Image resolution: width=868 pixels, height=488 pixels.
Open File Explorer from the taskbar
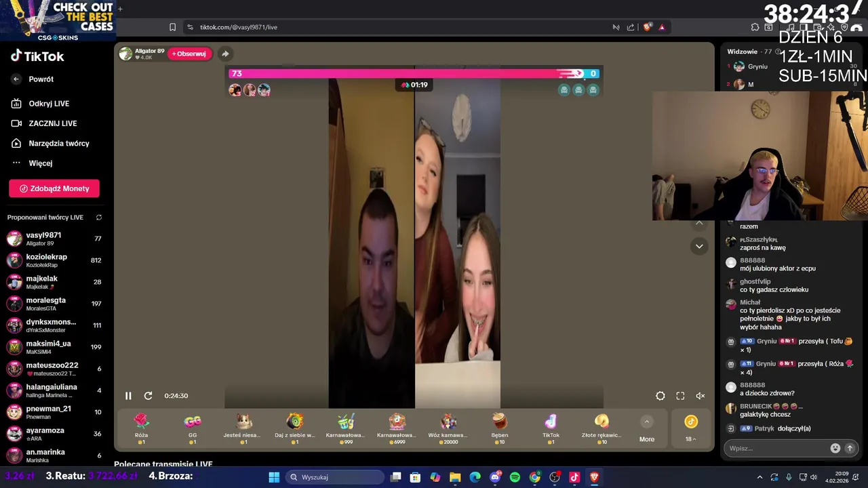pos(455,477)
